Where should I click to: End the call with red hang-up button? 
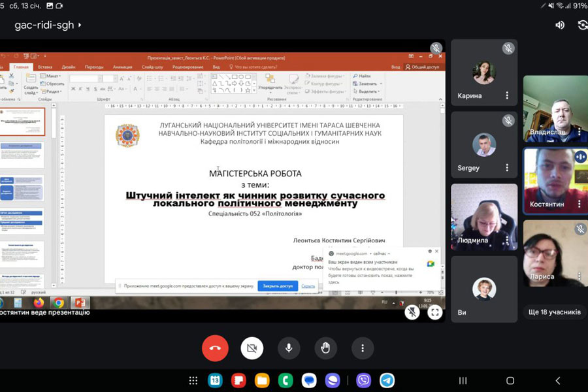point(215,348)
